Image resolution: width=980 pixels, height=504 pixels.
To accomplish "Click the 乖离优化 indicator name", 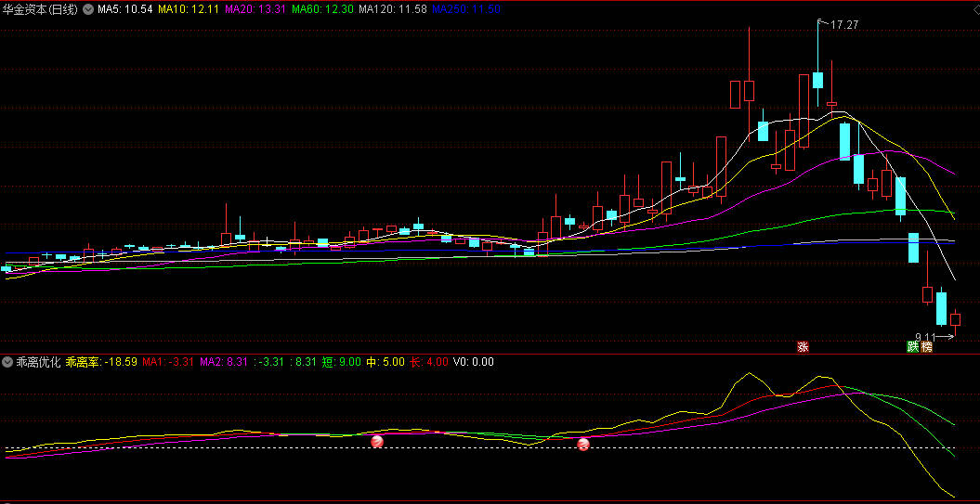I will 38,362.
